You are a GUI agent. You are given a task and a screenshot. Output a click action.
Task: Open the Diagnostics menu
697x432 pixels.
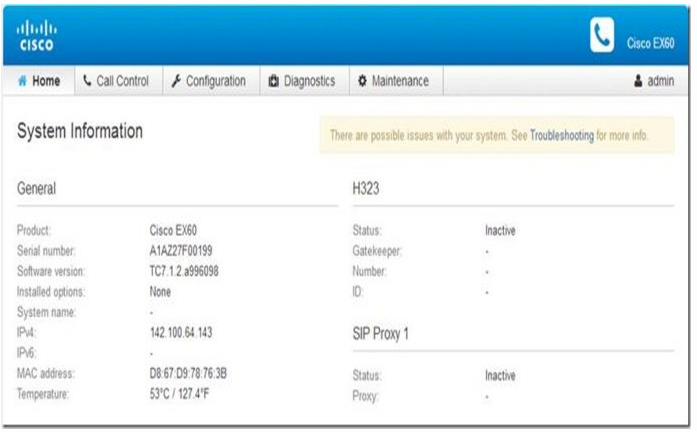point(305,80)
